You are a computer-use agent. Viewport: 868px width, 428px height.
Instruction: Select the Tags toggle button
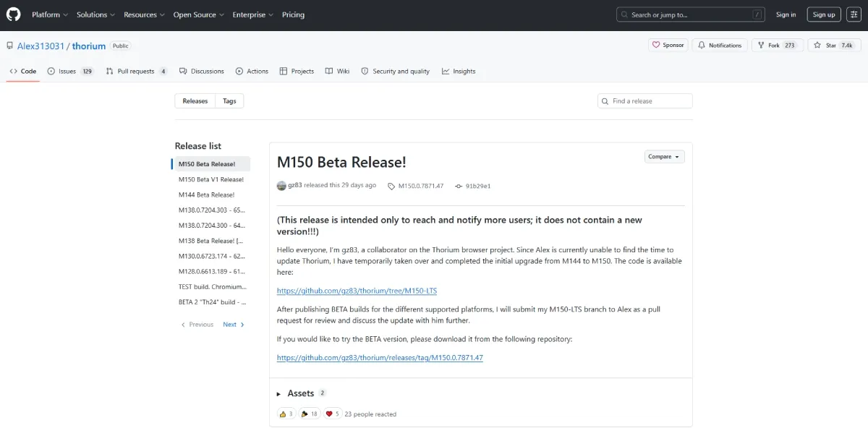229,101
